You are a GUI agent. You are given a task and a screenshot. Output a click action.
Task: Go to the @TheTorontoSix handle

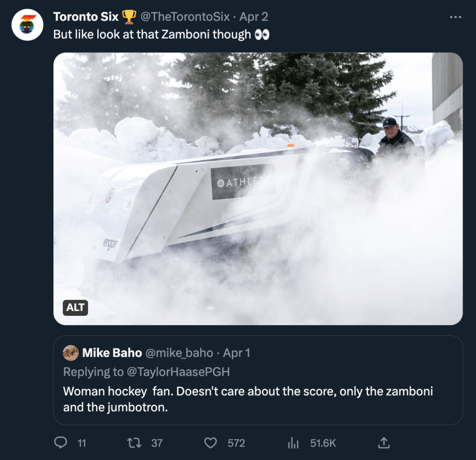[x=185, y=17]
